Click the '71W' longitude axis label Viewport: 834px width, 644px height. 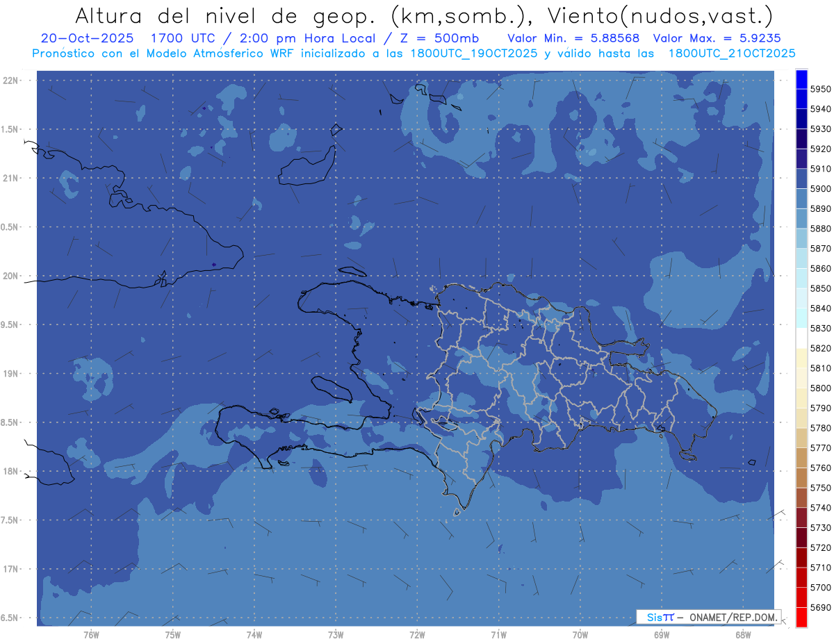click(x=498, y=635)
